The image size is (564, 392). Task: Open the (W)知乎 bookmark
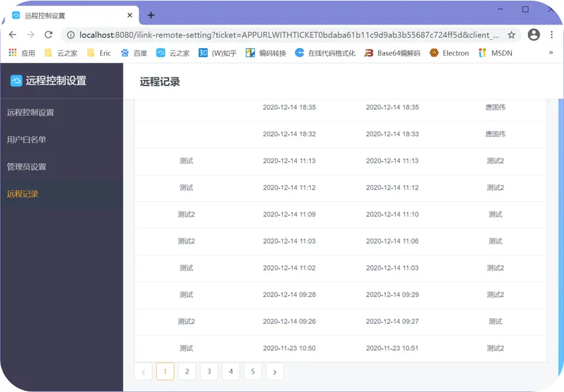pyautogui.click(x=217, y=53)
